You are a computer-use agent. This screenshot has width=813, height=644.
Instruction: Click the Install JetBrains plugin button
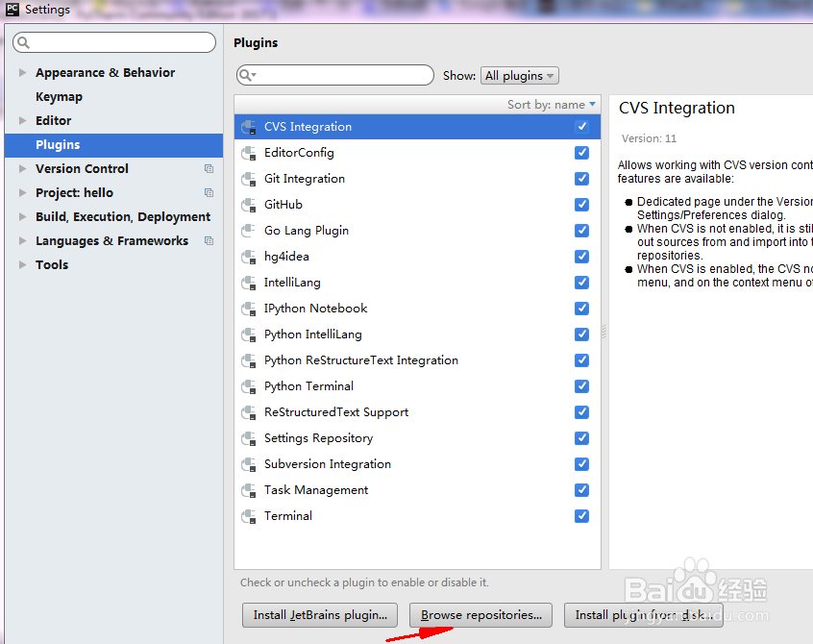tap(319, 615)
